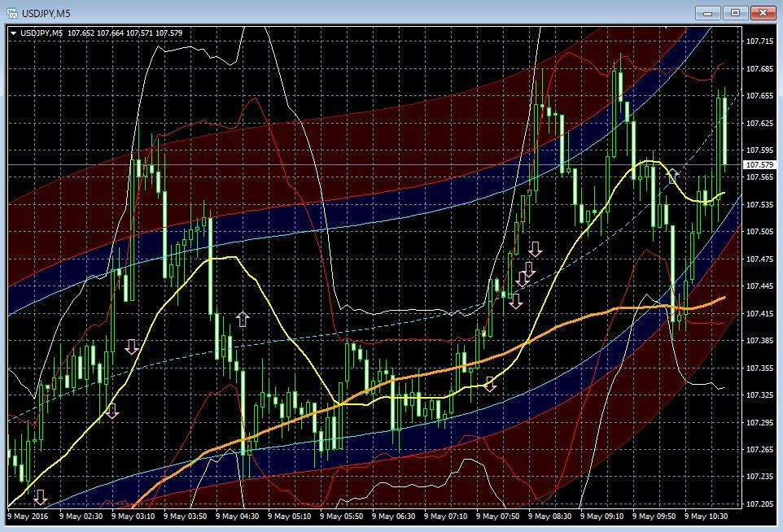Select the current price label 107.579

pos(759,164)
